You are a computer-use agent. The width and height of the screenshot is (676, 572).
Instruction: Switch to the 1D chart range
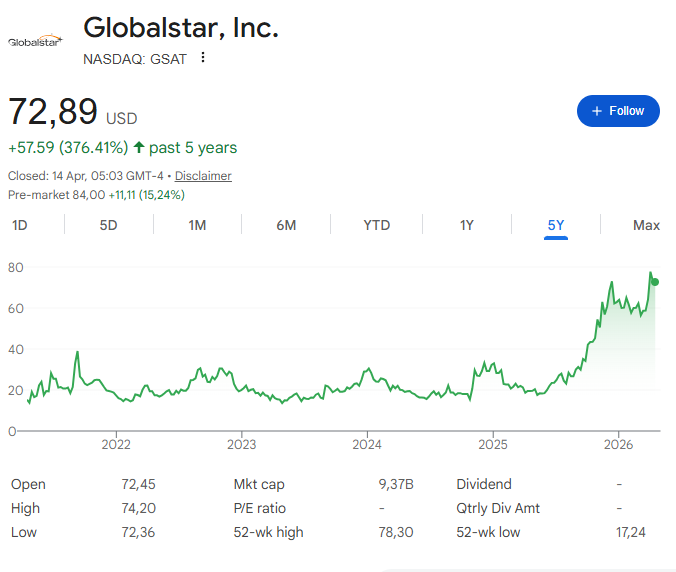point(20,225)
